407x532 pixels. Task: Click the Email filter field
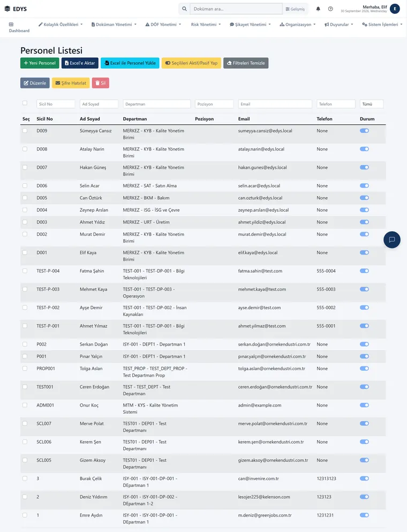275,104
